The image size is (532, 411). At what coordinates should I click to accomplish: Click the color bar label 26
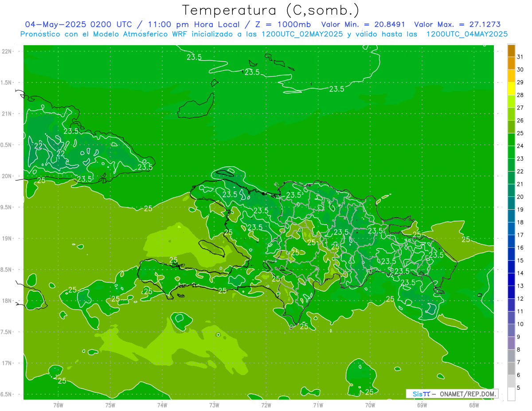[x=520, y=121]
